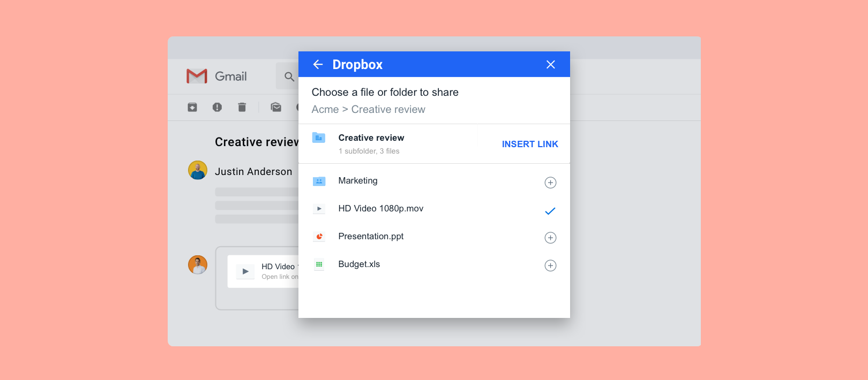This screenshot has height=380, width=868.
Task: Select HD Video 1080p.mov file name
Action: click(381, 209)
